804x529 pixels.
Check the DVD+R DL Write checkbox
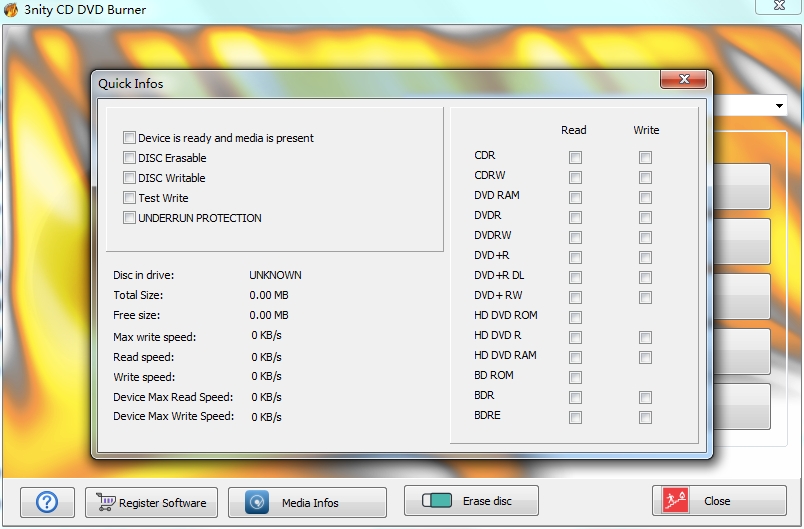click(645, 277)
